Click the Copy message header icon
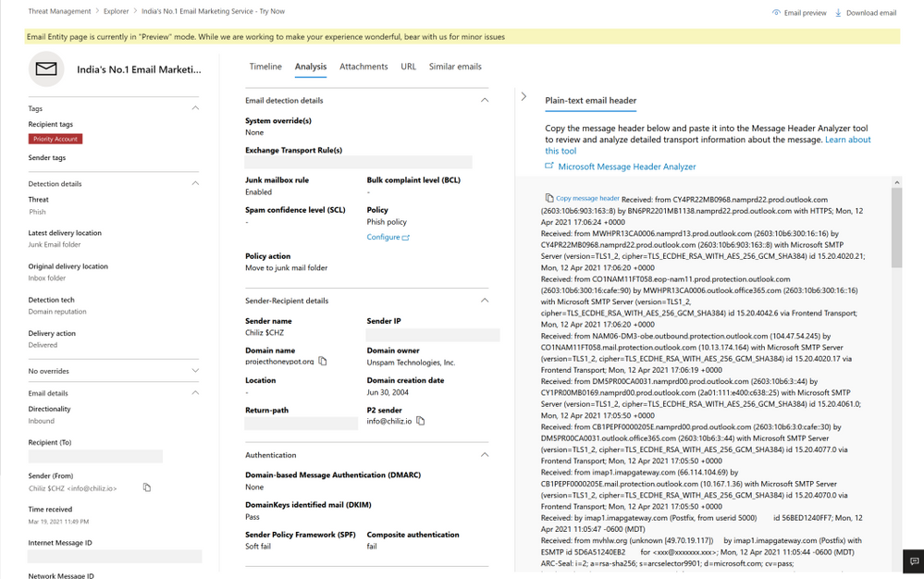This screenshot has width=924, height=579. (x=549, y=198)
